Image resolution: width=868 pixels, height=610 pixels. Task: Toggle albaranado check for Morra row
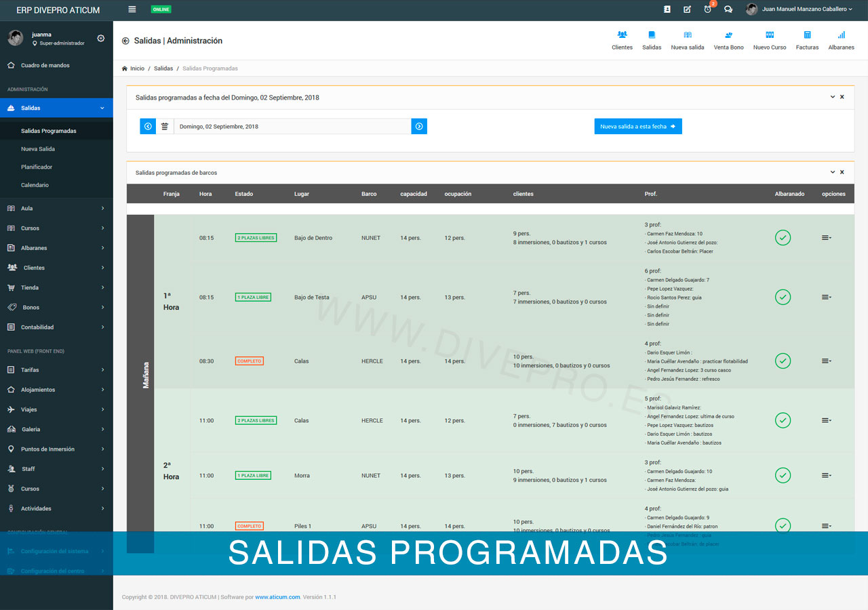pos(783,475)
